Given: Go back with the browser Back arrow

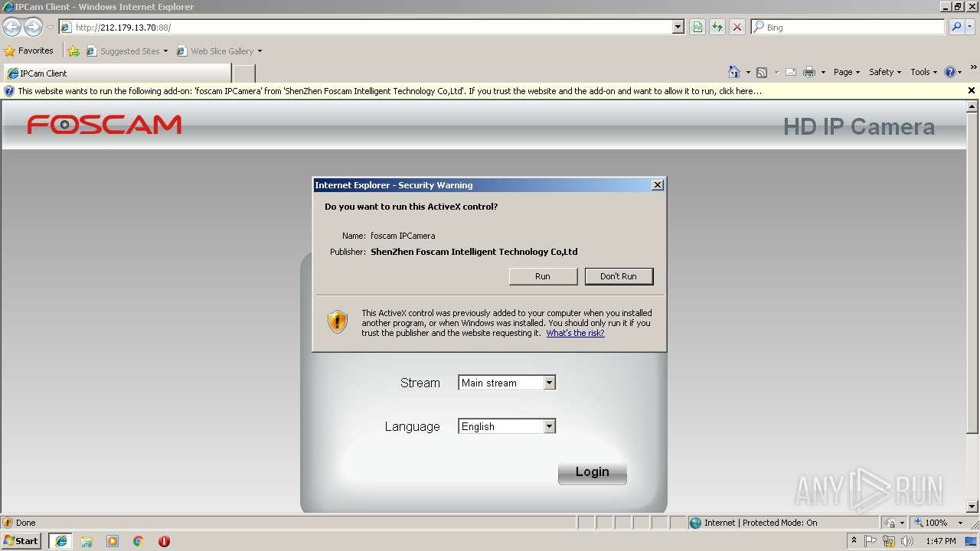Looking at the screenshot, I should pos(12,28).
